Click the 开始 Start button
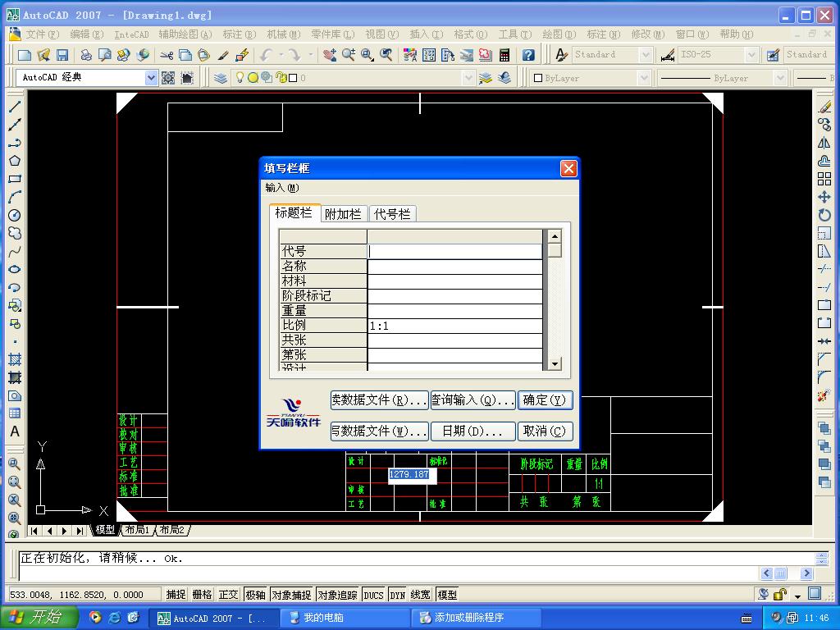The height and width of the screenshot is (630, 840). click(39, 618)
